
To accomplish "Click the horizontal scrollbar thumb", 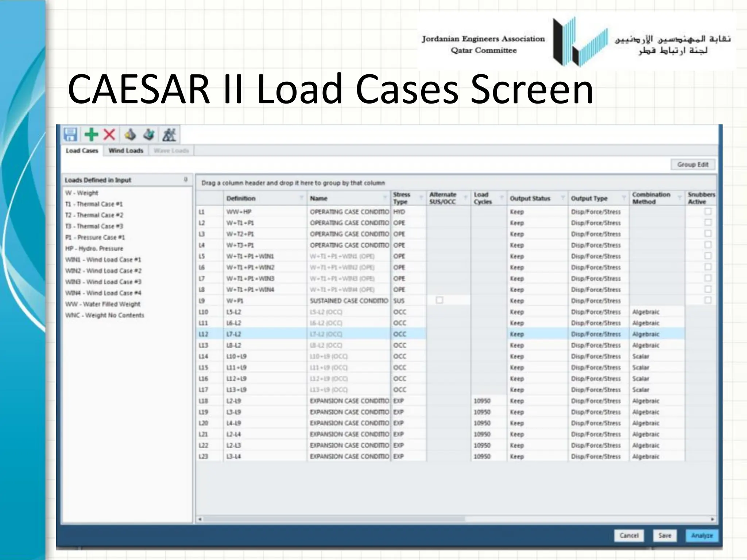I will click(334, 519).
